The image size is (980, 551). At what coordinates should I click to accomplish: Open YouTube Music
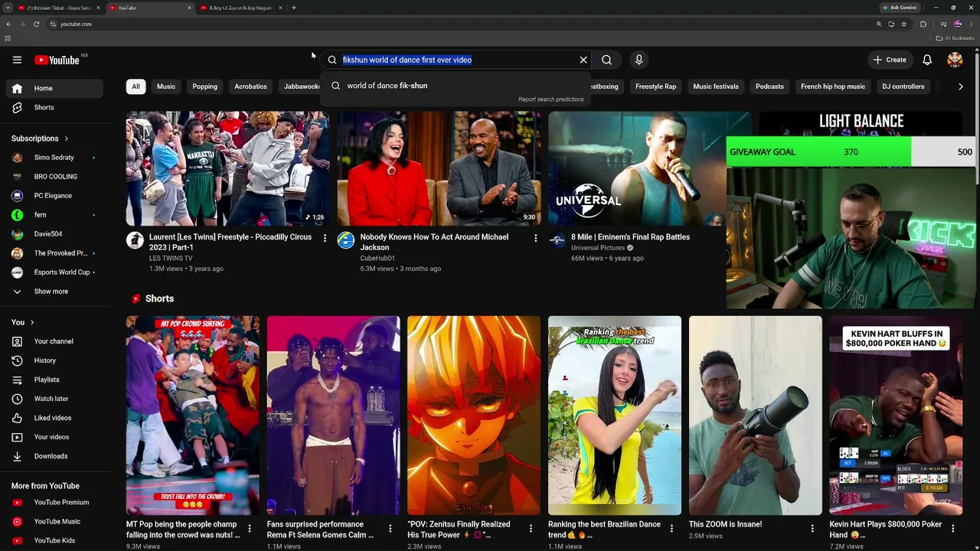click(54, 521)
